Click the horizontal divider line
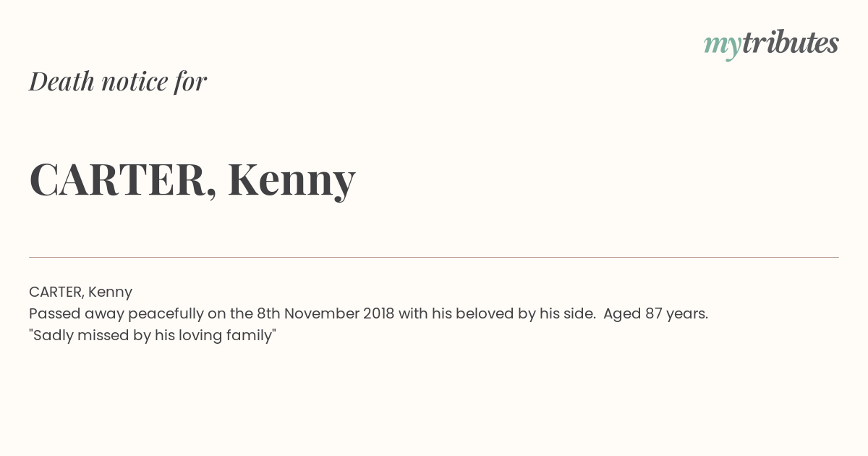The image size is (868, 456). 434,257
